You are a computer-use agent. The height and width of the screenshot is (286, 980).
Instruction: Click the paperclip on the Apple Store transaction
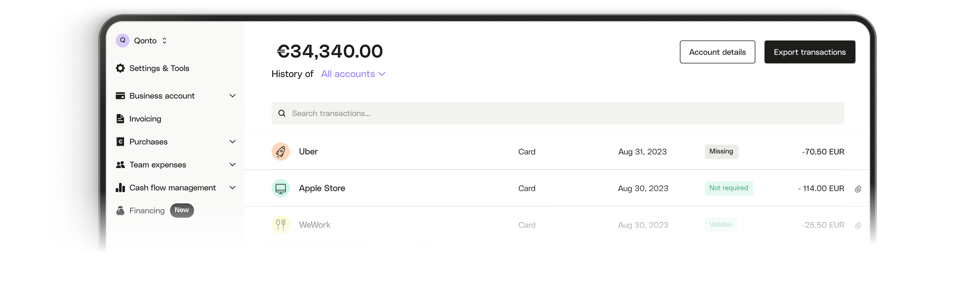point(859,188)
